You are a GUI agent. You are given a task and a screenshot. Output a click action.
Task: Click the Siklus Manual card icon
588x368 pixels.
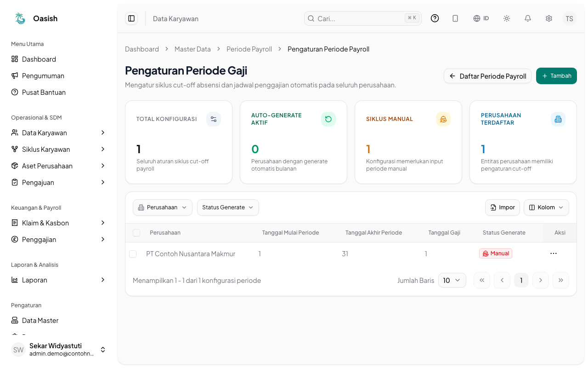coord(443,119)
